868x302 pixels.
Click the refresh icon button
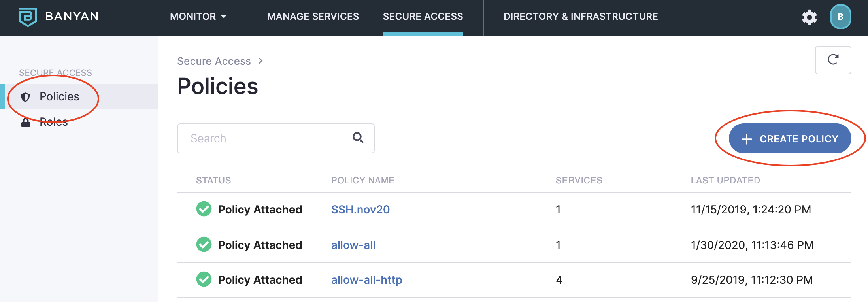tap(833, 60)
